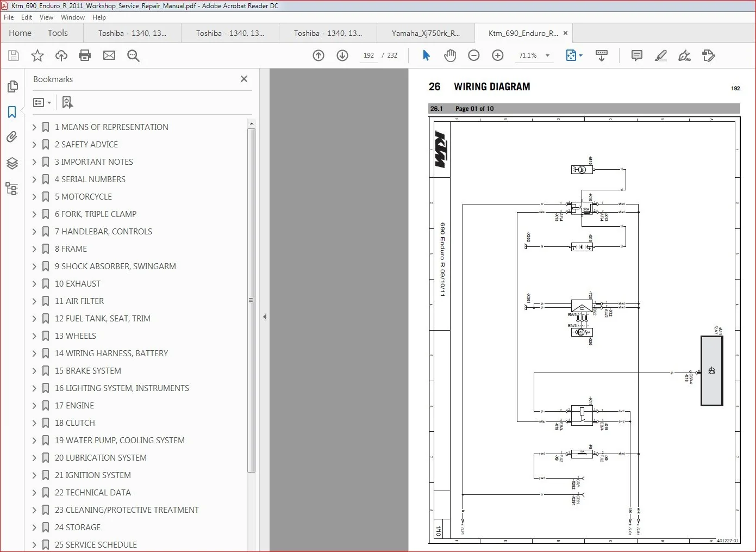Add a sticky note comment
This screenshot has width=756, height=552.
pos(637,55)
